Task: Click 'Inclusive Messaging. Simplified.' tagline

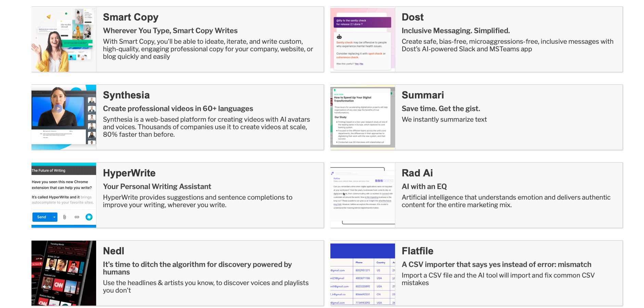Action: (456, 31)
